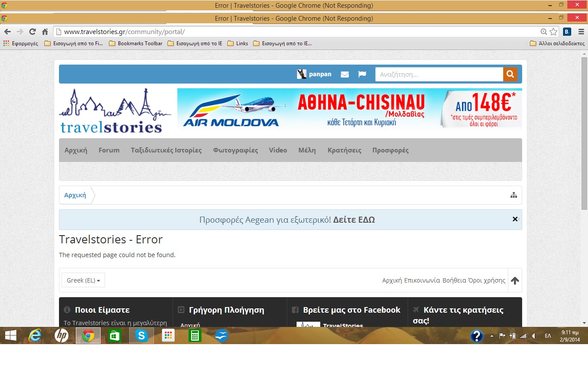Screen dimensions: 588x379
Task: Open notifications flag icon
Action: pos(362,74)
